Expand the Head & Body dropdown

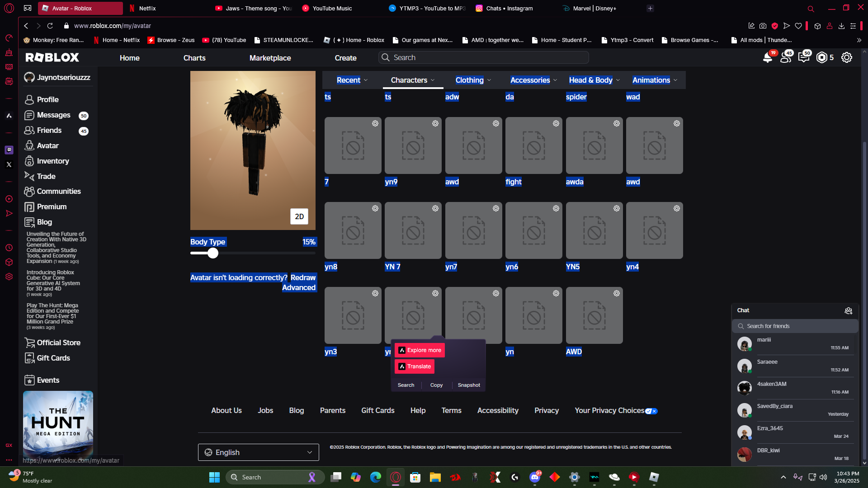point(594,80)
